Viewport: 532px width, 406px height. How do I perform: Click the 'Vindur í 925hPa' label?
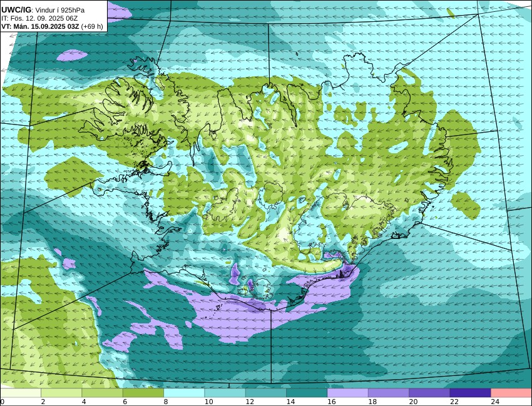(x=60, y=11)
